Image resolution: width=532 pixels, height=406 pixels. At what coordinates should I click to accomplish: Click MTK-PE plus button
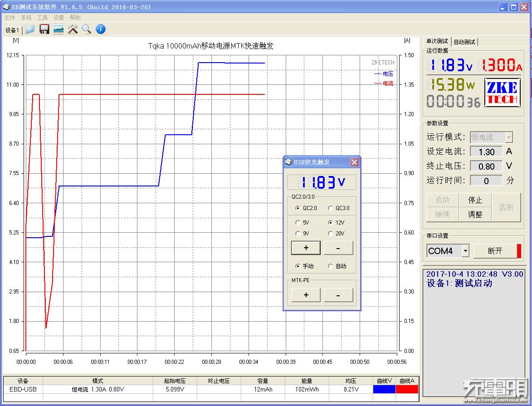[306, 295]
